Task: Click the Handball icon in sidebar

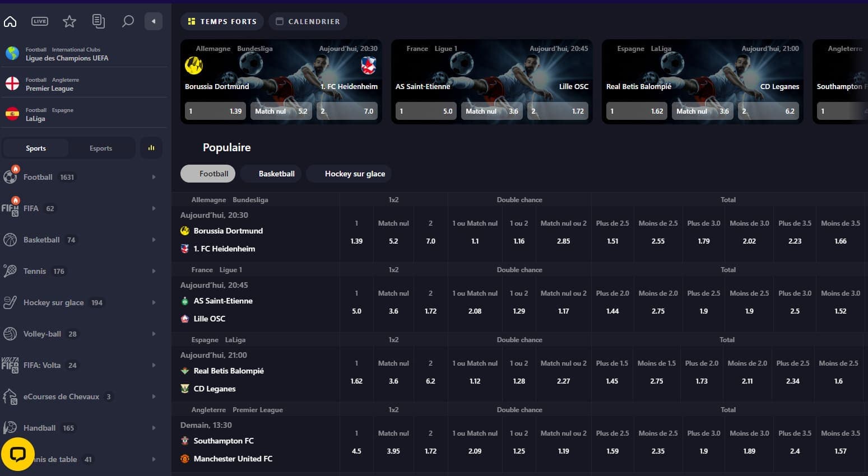Action: [10, 428]
